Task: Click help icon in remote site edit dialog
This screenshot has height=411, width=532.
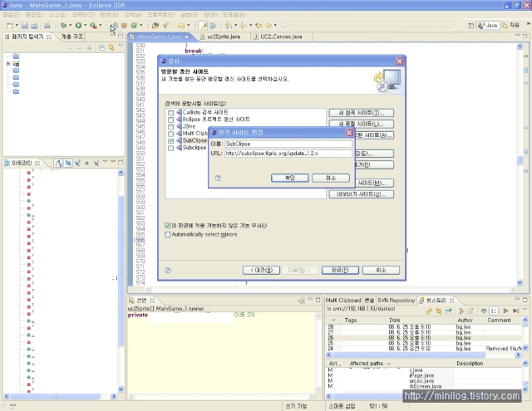Action: [218, 179]
